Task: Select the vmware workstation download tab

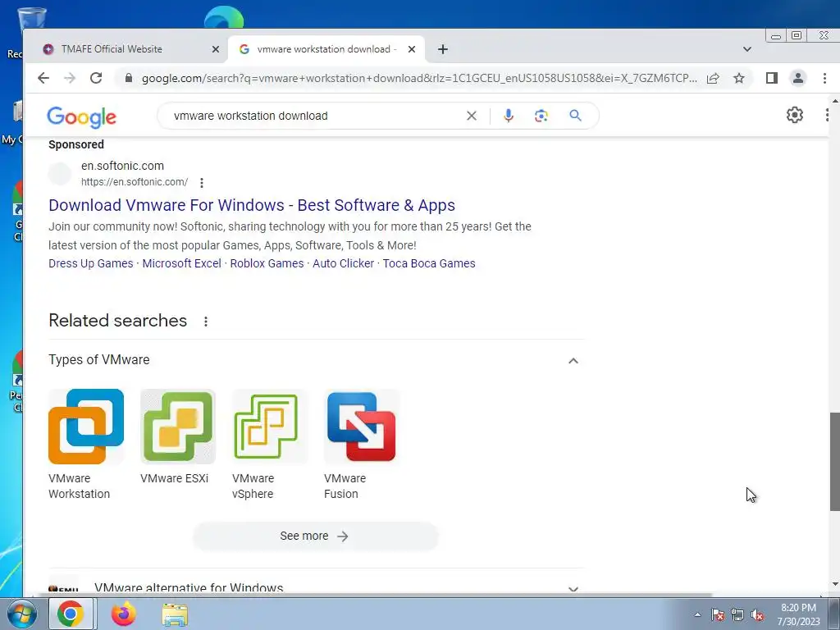Action: (x=326, y=49)
